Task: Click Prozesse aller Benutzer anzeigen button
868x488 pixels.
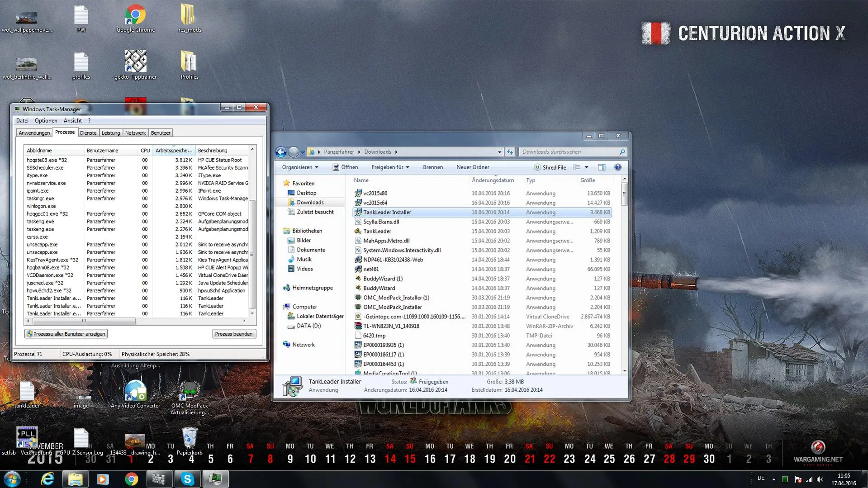Action: coord(66,334)
